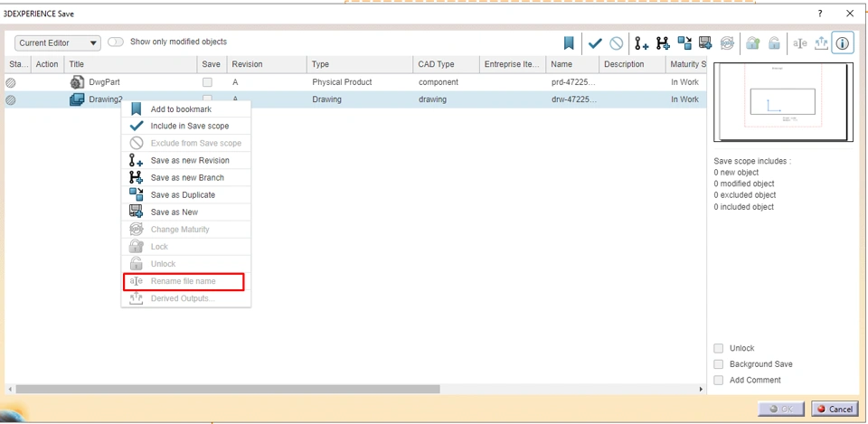868x424 pixels.
Task: Click the Physical Product type cell
Action: point(342,82)
